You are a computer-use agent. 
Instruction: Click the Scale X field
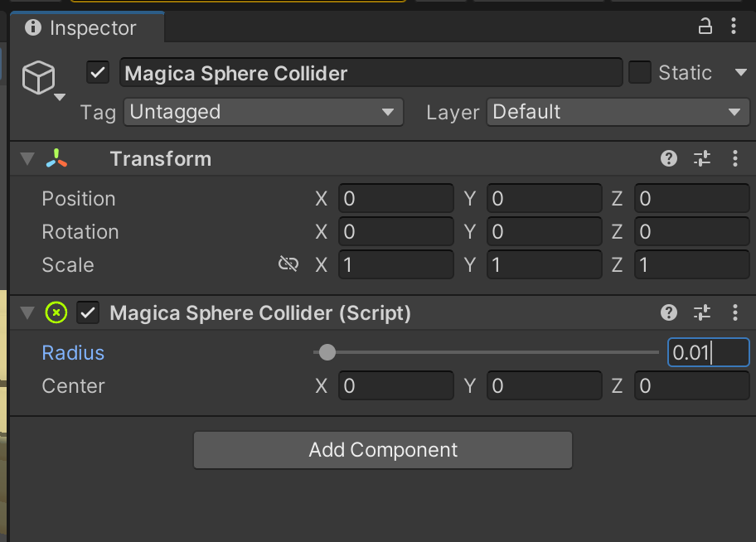396,264
